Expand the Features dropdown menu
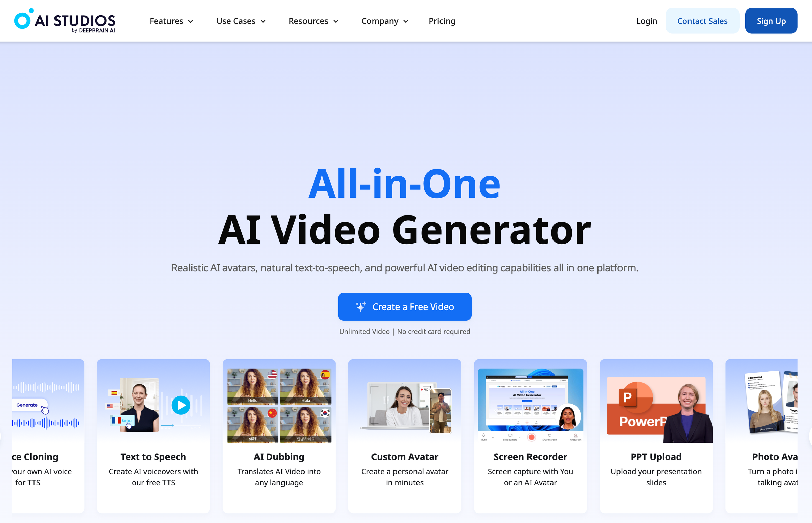Viewport: 812px width, 523px height. (171, 21)
